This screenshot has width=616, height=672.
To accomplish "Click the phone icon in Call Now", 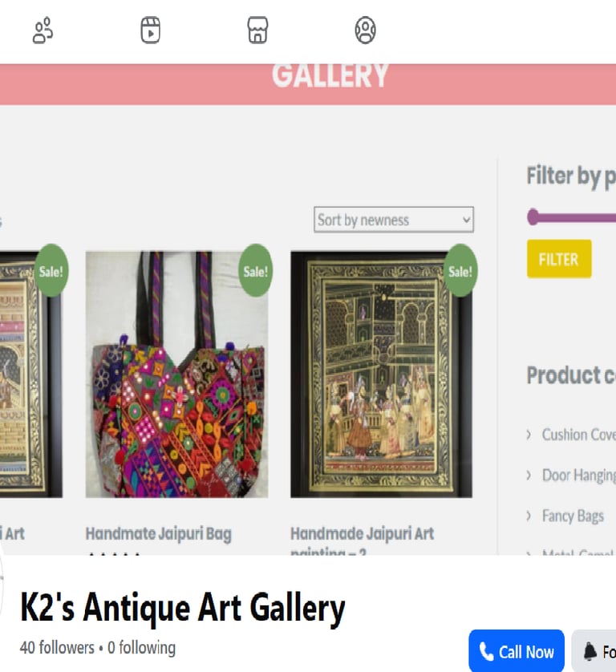I will coord(486,652).
